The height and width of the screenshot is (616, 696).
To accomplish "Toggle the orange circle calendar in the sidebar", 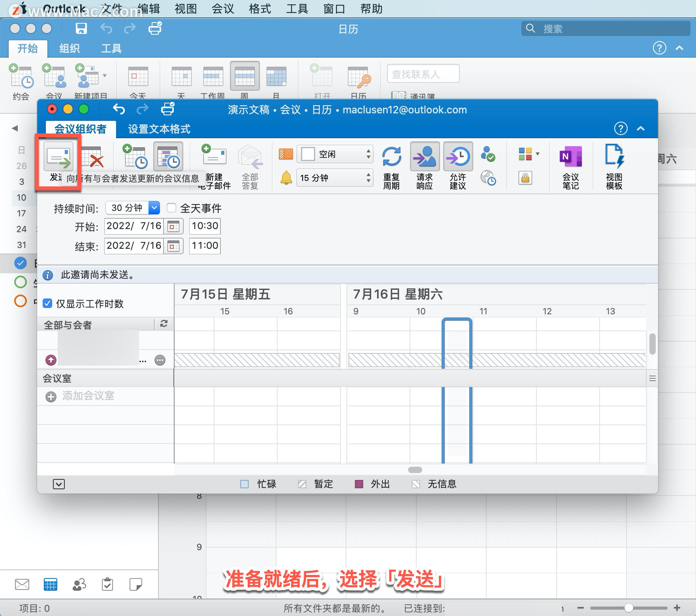I will click(x=21, y=301).
